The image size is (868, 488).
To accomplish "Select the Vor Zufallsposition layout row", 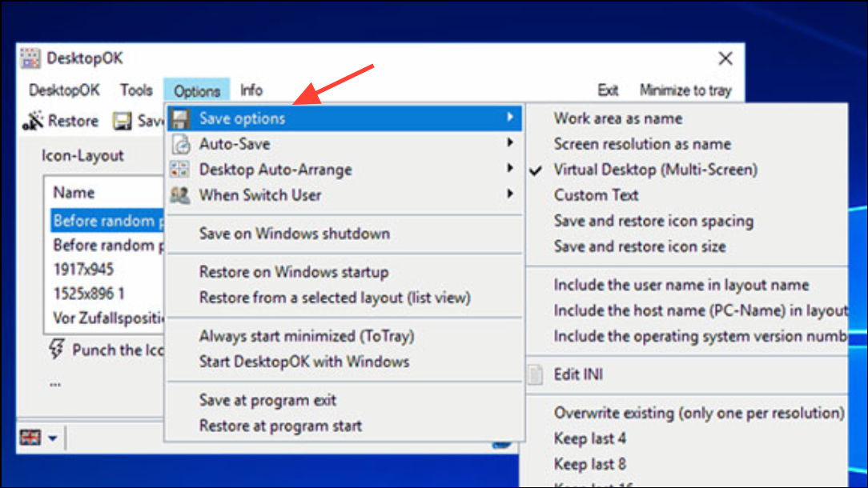I will pyautogui.click(x=108, y=318).
